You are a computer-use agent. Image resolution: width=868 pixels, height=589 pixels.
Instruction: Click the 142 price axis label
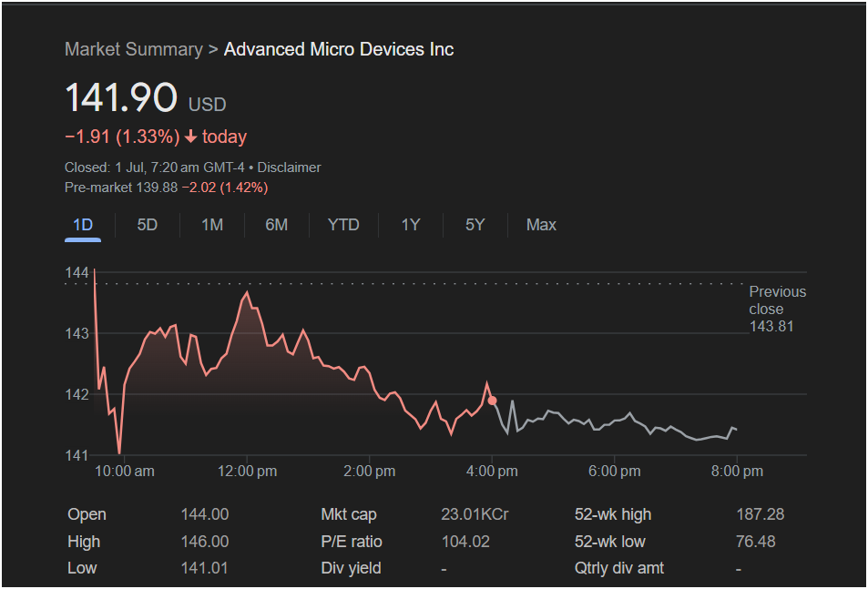coord(77,394)
